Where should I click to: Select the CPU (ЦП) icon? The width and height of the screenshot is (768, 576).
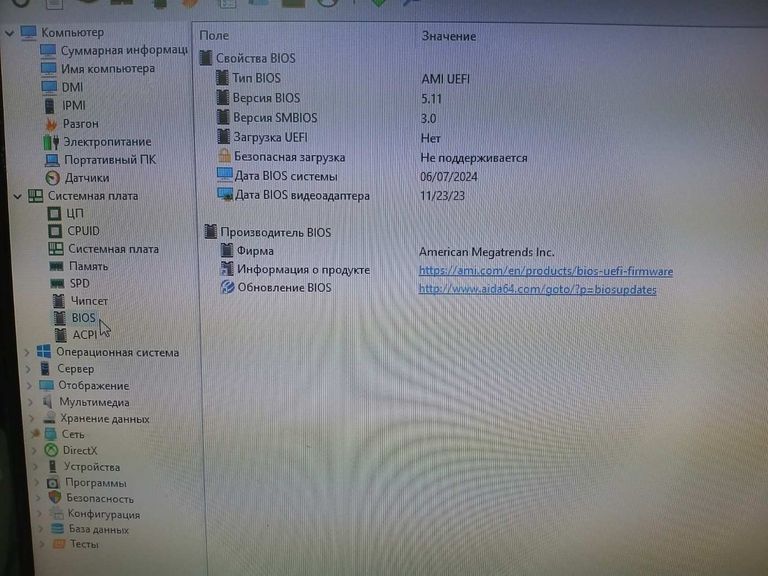pyautogui.click(x=55, y=213)
